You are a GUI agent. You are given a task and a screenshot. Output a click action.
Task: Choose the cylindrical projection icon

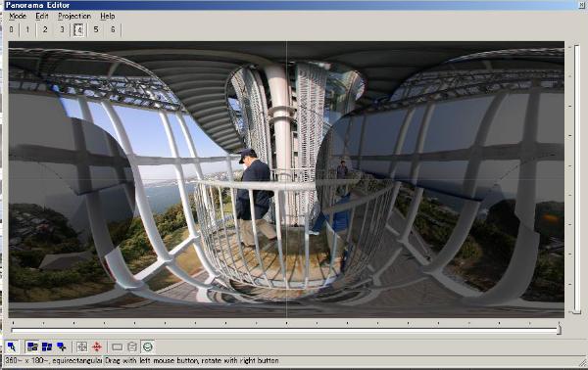point(132,347)
